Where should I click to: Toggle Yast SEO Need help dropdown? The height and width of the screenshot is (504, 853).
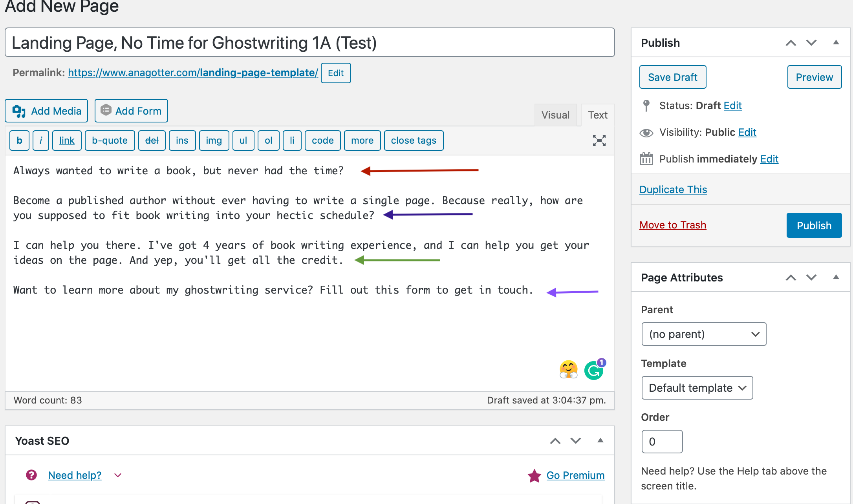coord(118,475)
